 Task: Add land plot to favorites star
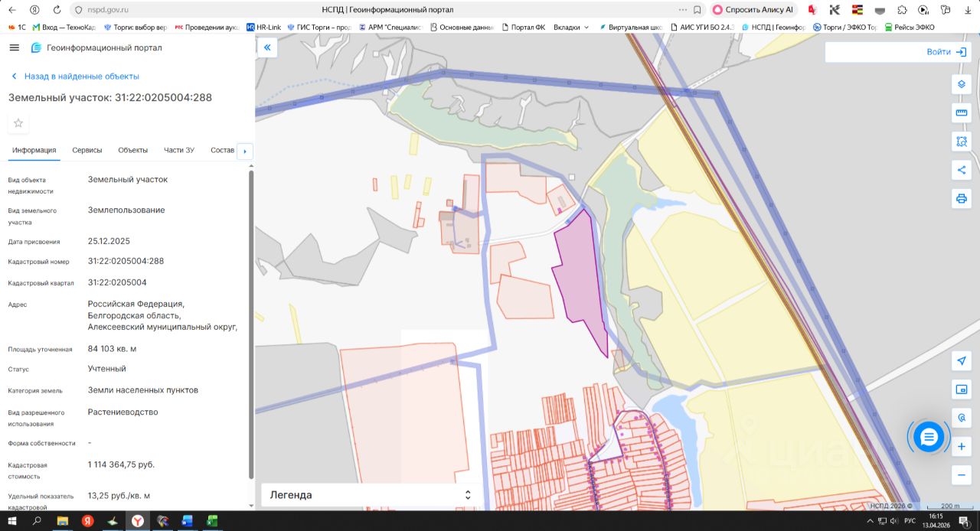tap(18, 123)
